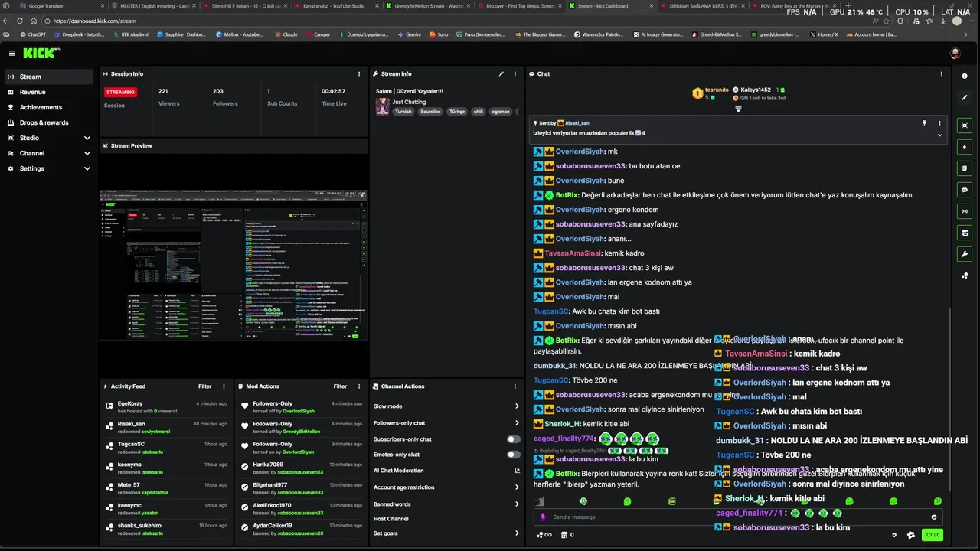This screenshot has height=551, width=980.
Task: Open pinned message three-dot options
Action: (x=939, y=122)
